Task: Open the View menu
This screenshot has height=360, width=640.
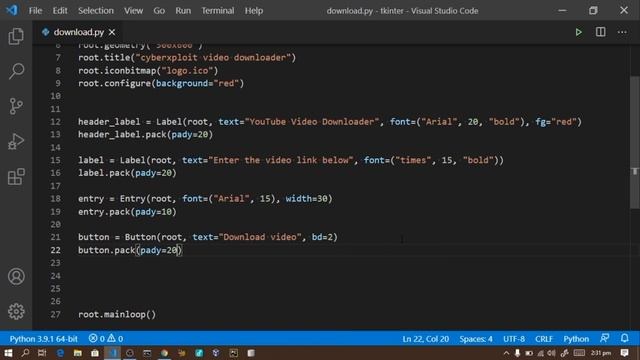Action: tap(133, 11)
